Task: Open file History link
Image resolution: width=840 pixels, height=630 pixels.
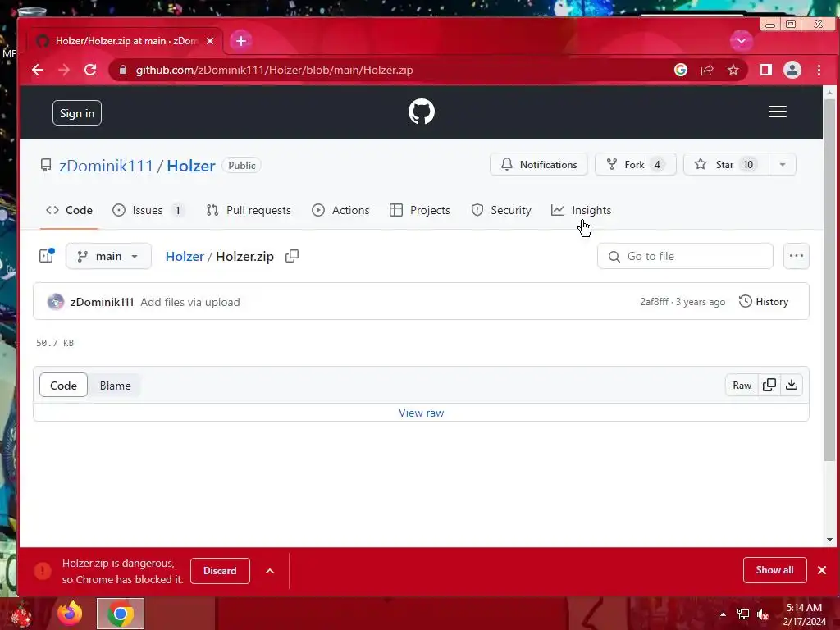Action: (x=764, y=302)
